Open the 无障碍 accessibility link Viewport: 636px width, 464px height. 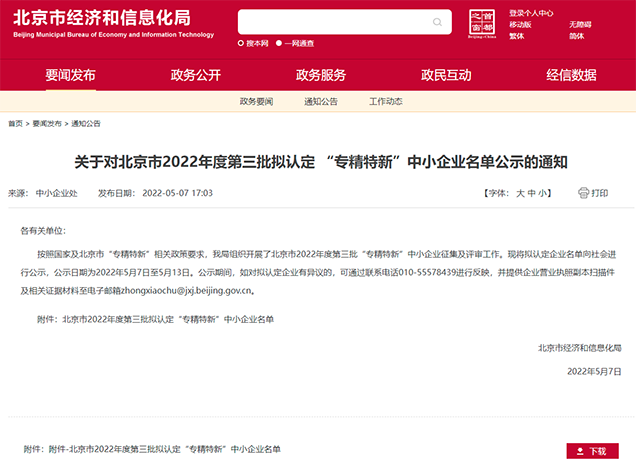(x=580, y=25)
